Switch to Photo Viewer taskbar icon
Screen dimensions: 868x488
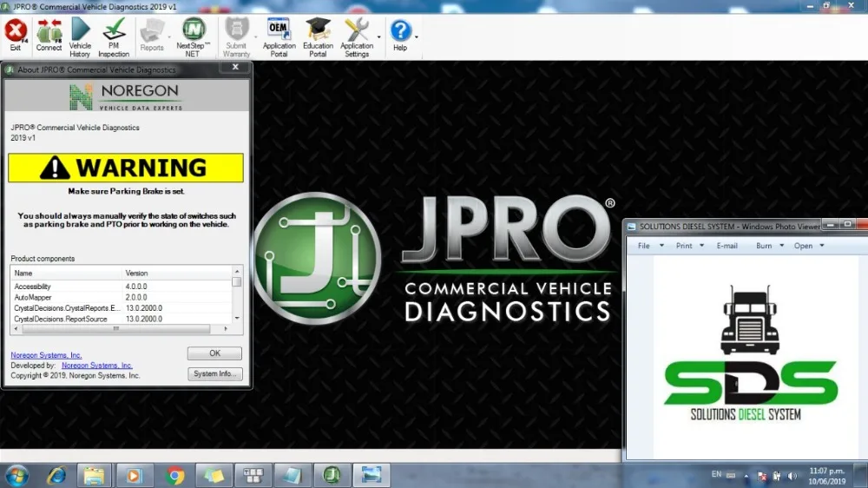pyautogui.click(x=372, y=475)
